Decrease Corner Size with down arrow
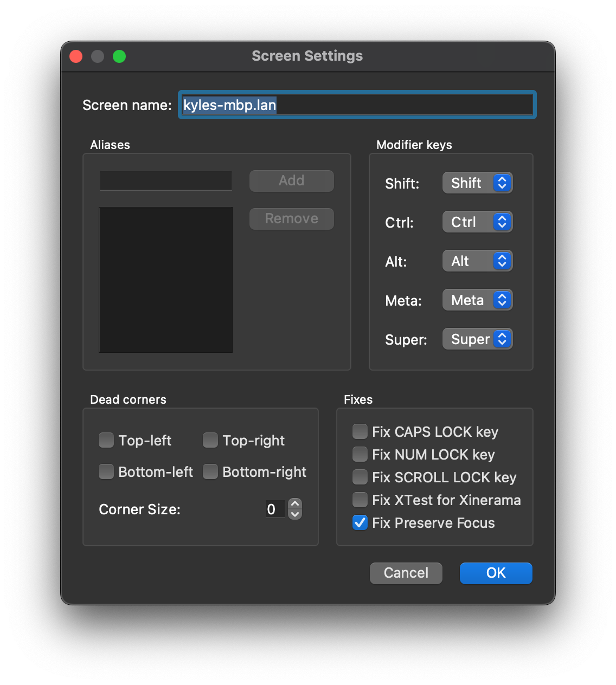The height and width of the screenshot is (685, 616). tap(295, 514)
